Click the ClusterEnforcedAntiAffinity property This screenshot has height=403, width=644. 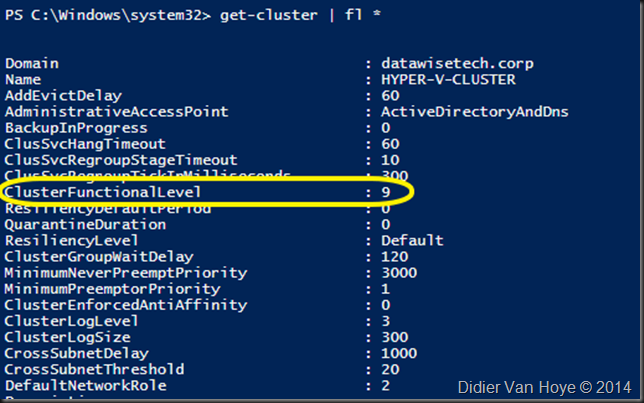click(x=126, y=305)
